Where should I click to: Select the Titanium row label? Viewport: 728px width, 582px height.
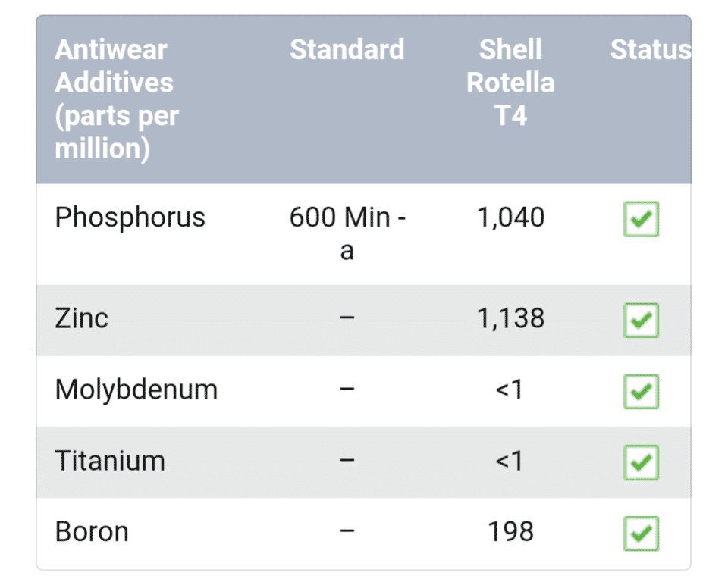coord(110,461)
